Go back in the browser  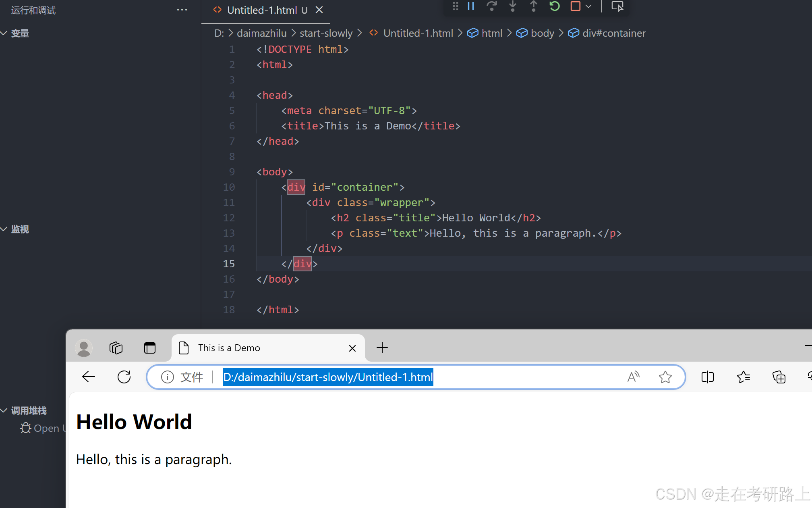click(x=89, y=377)
